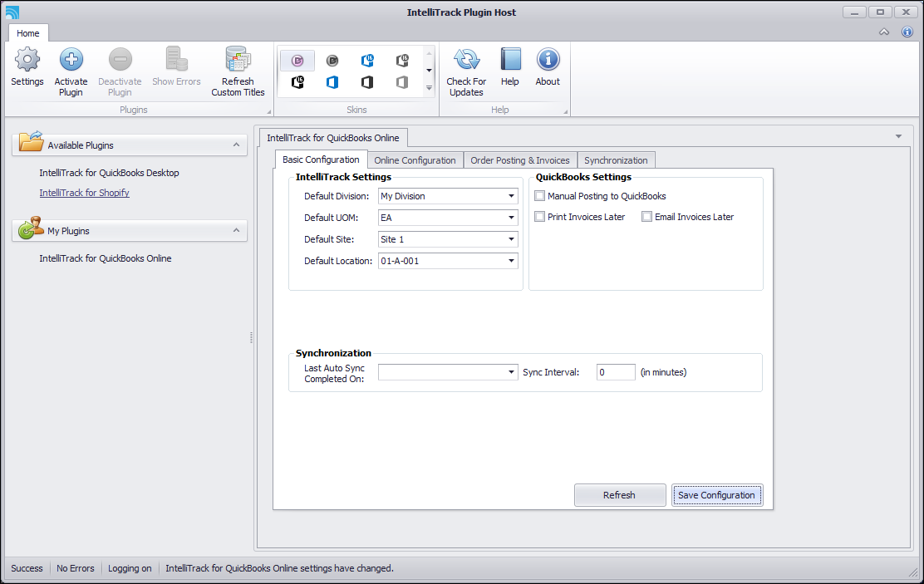Enable Manual Posting to QuickBooks checkbox
This screenshot has height=584, width=924.
click(539, 196)
